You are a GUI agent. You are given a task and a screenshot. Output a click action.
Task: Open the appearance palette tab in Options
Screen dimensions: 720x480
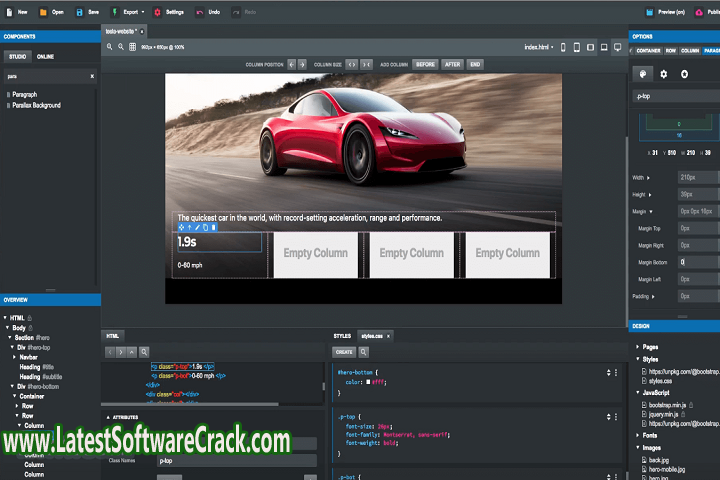click(642, 74)
